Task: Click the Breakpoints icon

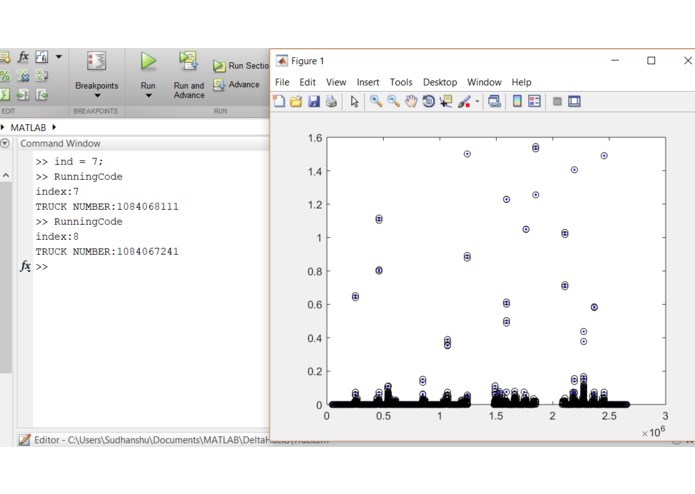Action: 96,61
